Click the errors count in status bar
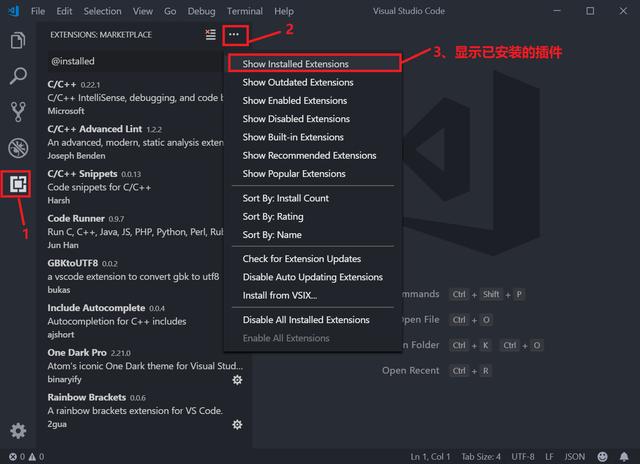640x464 pixels. [x=17, y=456]
